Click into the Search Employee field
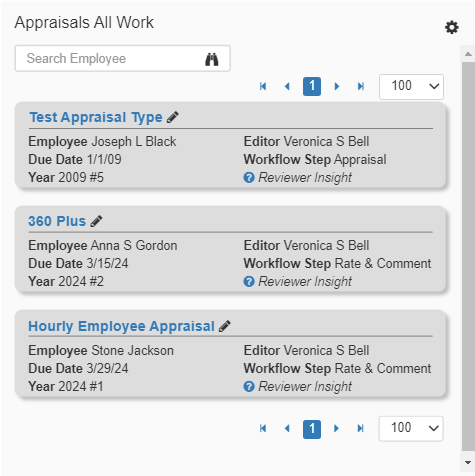 [x=122, y=59]
